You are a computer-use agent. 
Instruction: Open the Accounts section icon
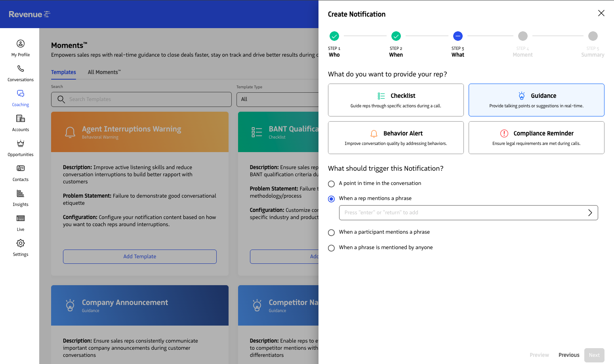click(21, 119)
